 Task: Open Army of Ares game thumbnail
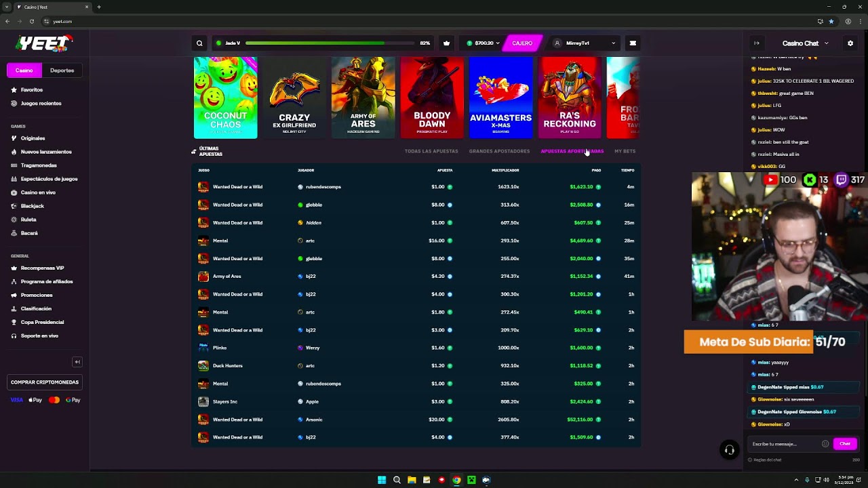point(363,98)
